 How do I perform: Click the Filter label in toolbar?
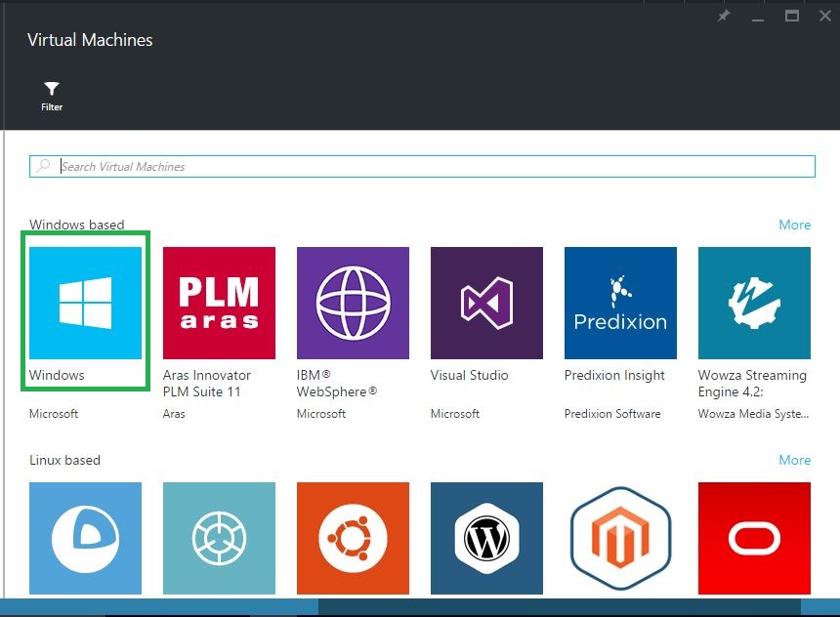tap(52, 107)
